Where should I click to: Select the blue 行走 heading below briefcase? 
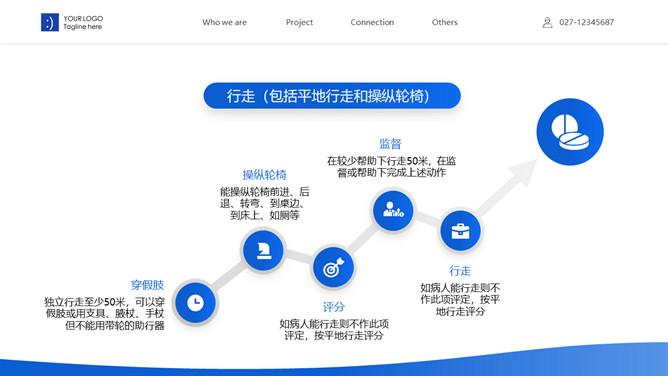click(x=460, y=271)
